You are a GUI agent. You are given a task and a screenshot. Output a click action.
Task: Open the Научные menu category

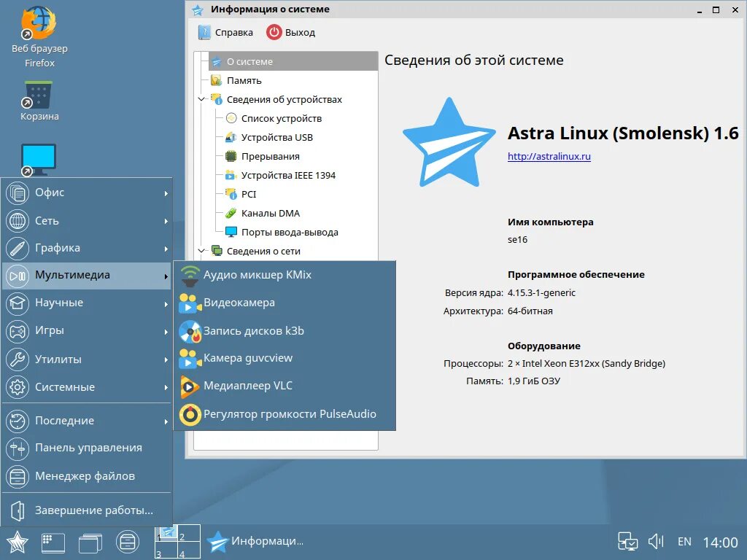pyautogui.click(x=87, y=303)
